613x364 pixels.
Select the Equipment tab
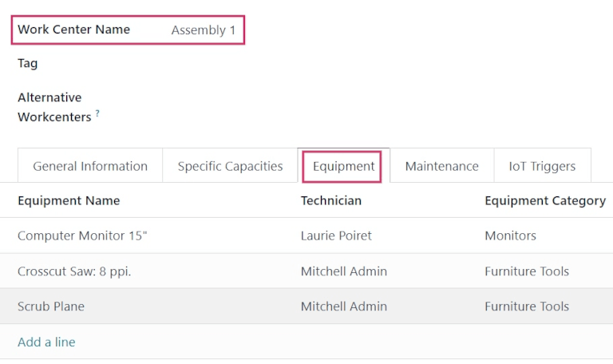343,166
